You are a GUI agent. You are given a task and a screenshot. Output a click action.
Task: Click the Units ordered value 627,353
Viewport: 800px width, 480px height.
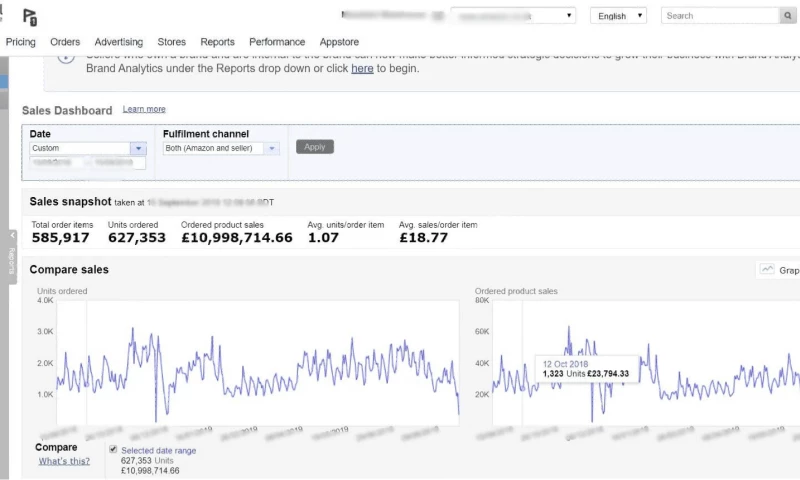pyautogui.click(x=137, y=238)
